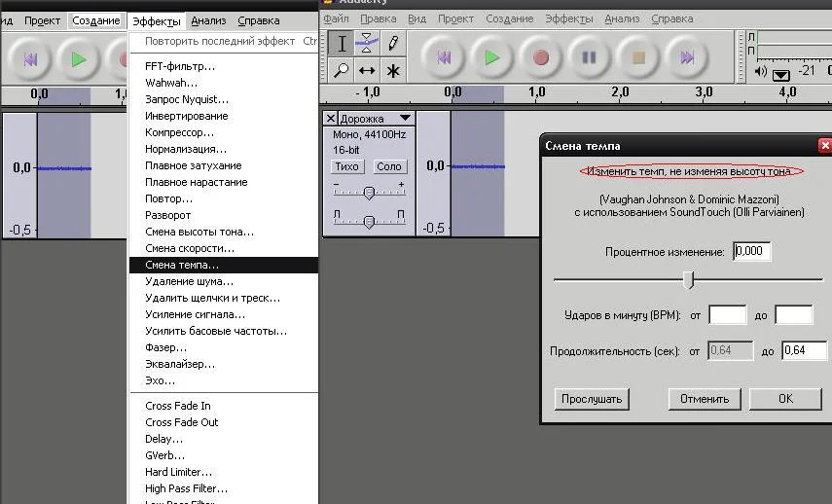Screen dimensions: 832x504
Task: Select the Multi-tool asterisk icon
Action: coord(393,70)
